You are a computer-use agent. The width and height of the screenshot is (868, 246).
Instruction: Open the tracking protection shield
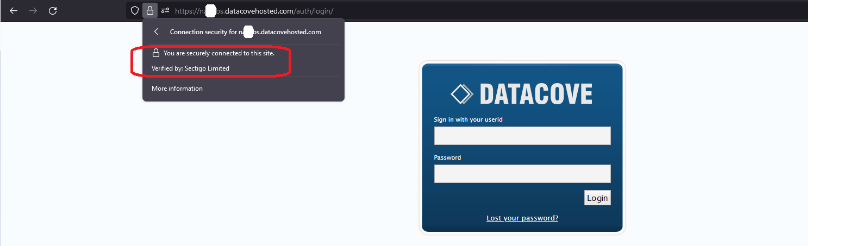click(135, 10)
